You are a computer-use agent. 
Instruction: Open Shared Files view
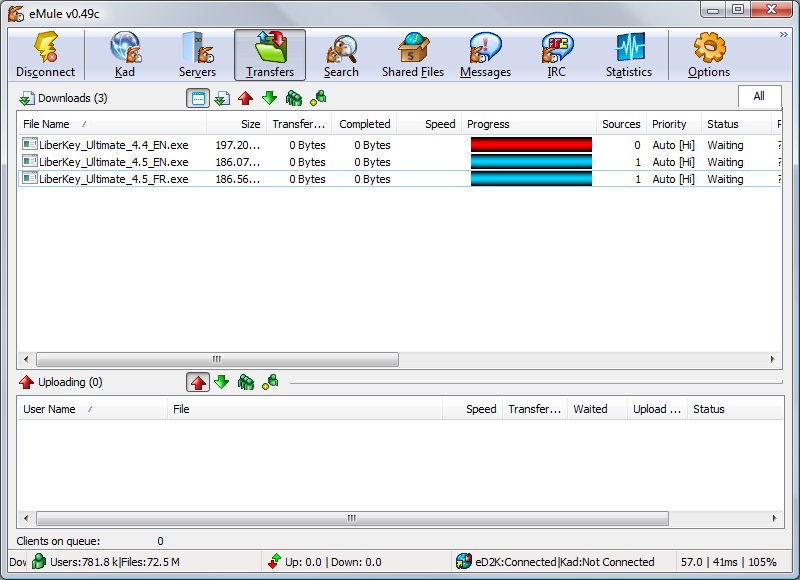(413, 55)
